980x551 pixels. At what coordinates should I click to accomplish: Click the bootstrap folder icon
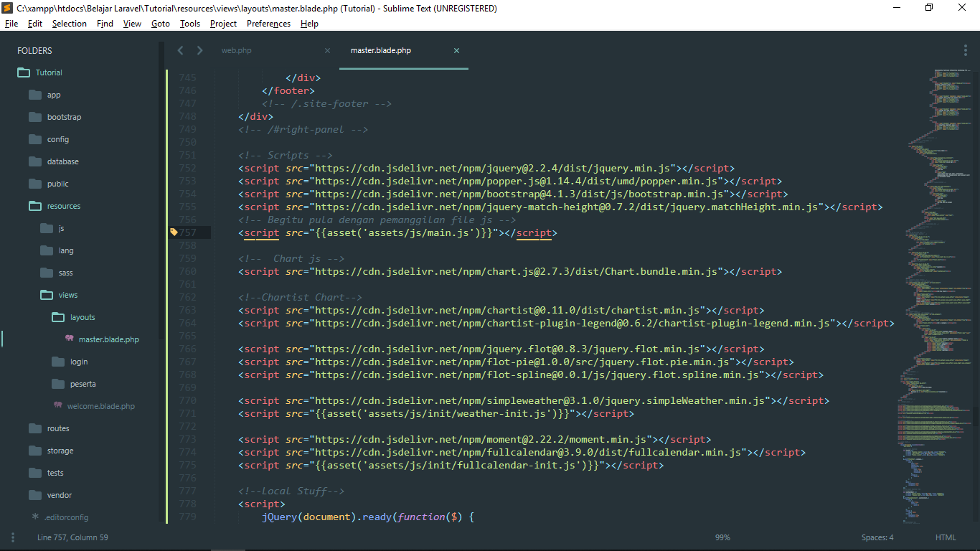35,117
